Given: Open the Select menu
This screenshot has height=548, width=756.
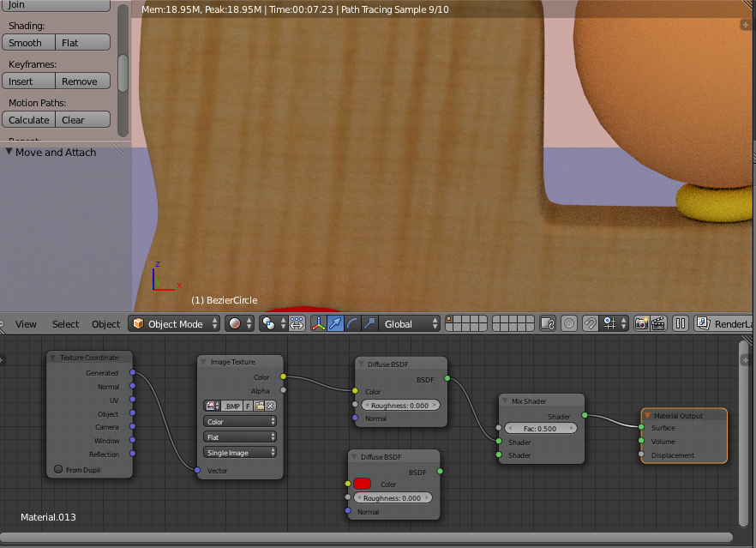Looking at the screenshot, I should [65, 324].
